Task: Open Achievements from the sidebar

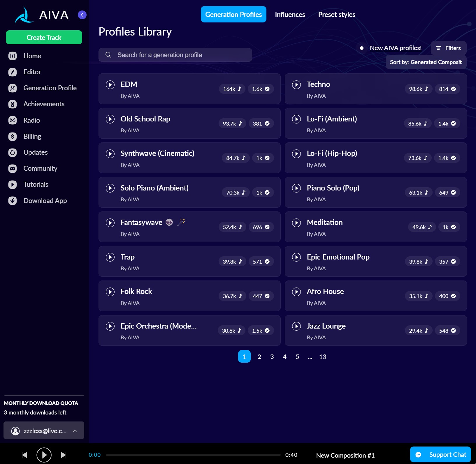Action: [37, 104]
